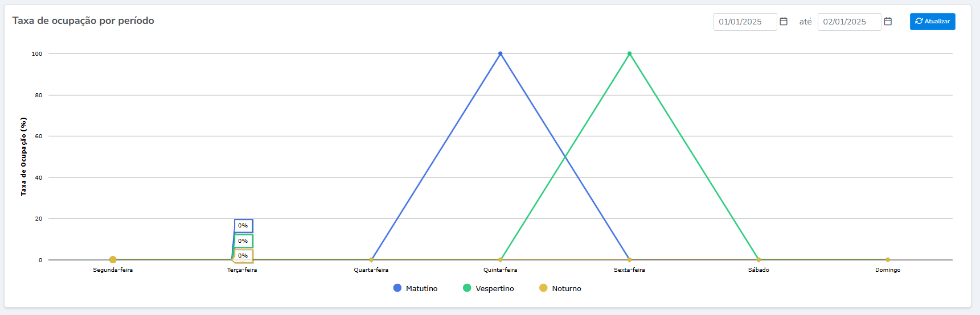Open the calendar picker for the end date
This screenshot has width=980, height=315.
(888, 22)
